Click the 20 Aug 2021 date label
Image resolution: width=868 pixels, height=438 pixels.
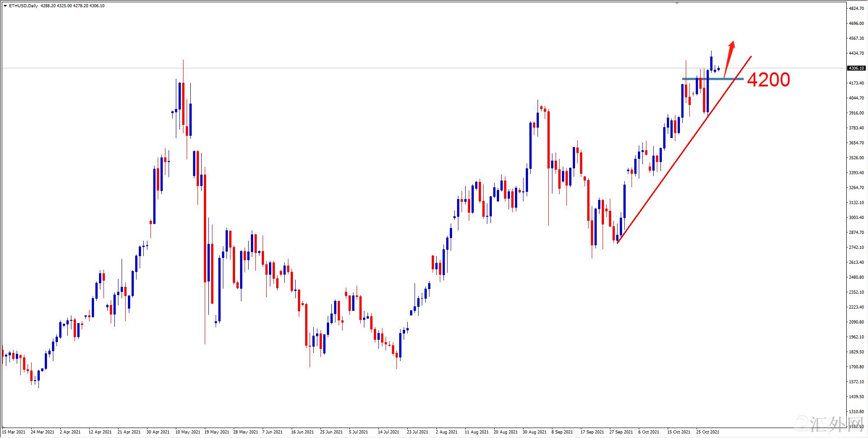pos(505,432)
